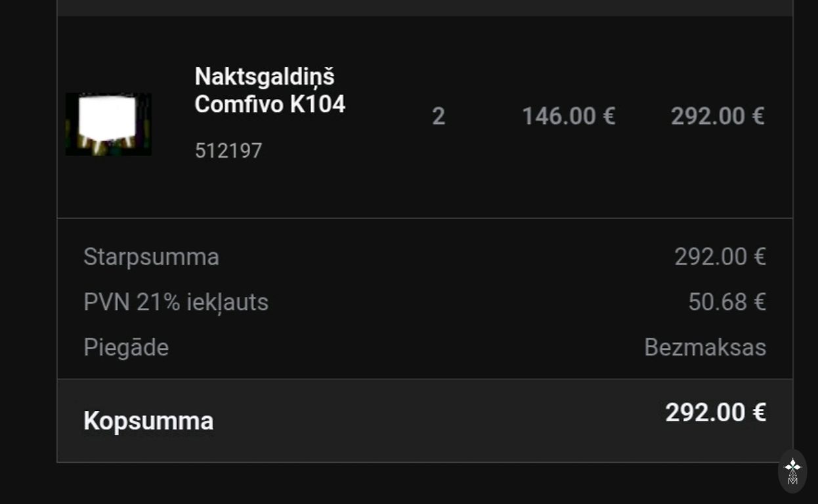Screen dimensions: 818x504
Task: Open the floating ornament widget icon
Action: pyautogui.click(x=792, y=471)
